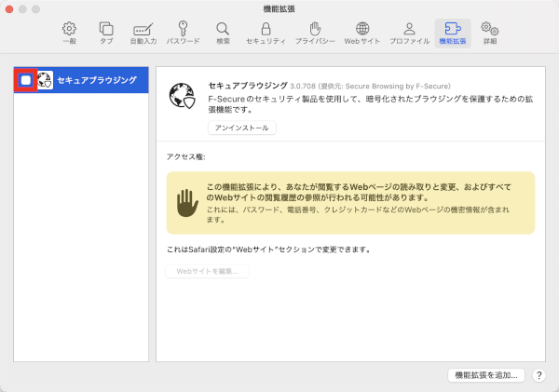Screen dimensions: 559x392
Task: Open the 検索 (Search) settings pane
Action: coord(223,34)
